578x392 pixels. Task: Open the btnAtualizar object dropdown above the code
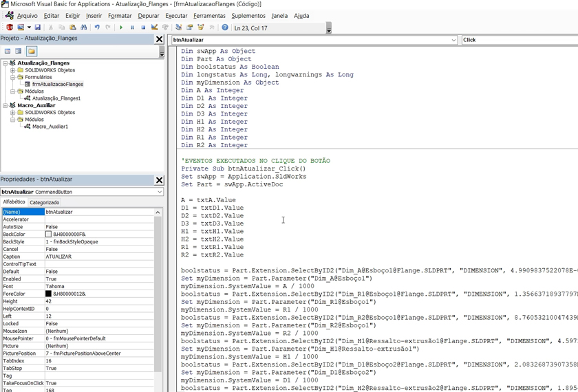point(453,40)
